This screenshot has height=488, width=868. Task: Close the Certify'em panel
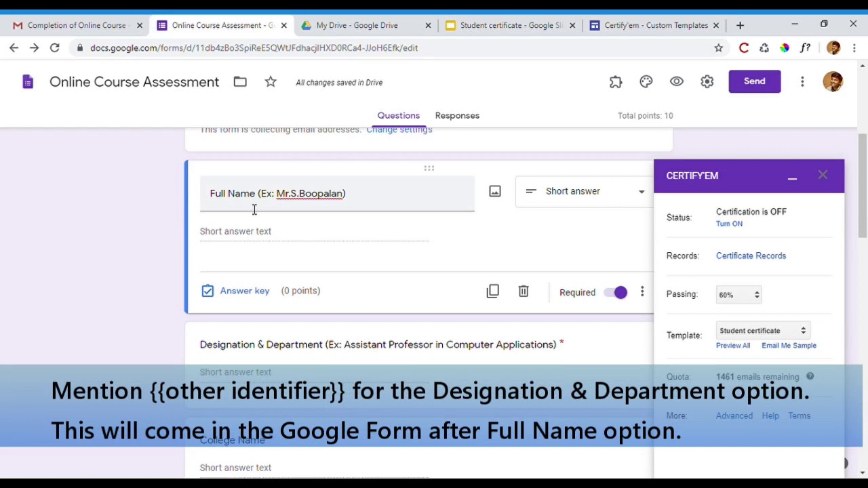coord(823,176)
